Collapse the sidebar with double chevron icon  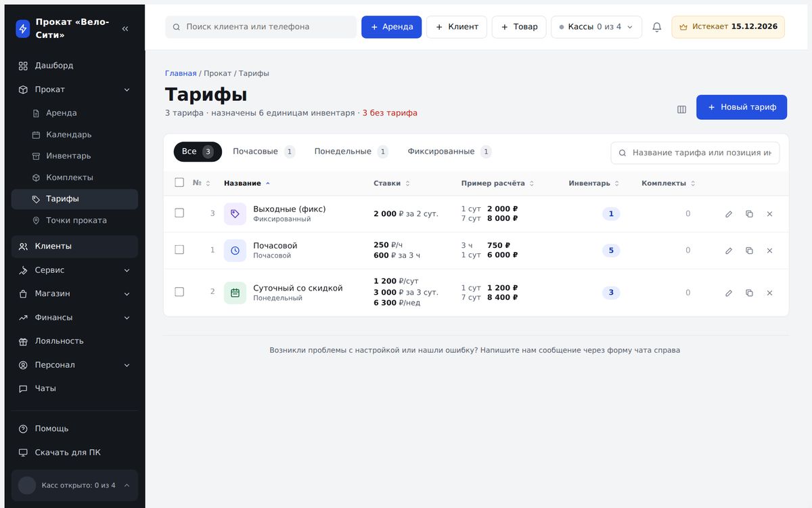click(x=125, y=28)
